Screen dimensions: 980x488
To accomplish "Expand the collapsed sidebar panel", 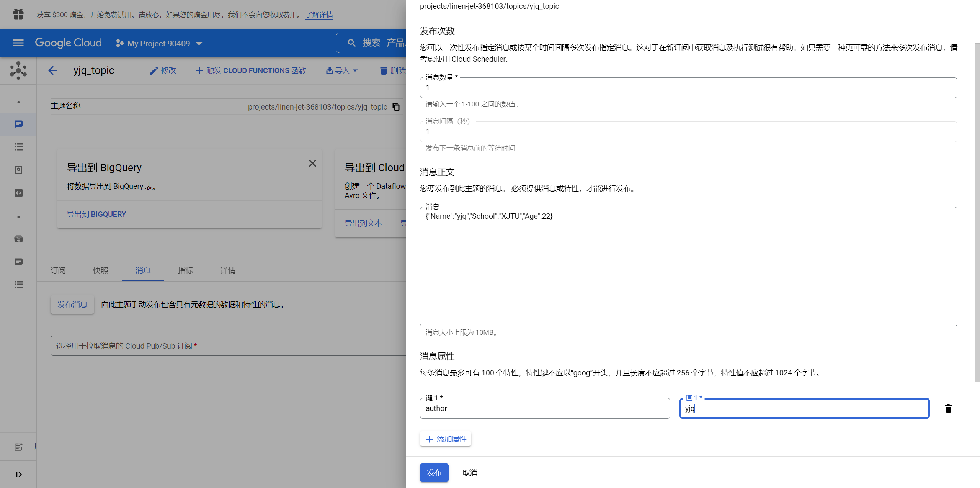I will (18, 474).
